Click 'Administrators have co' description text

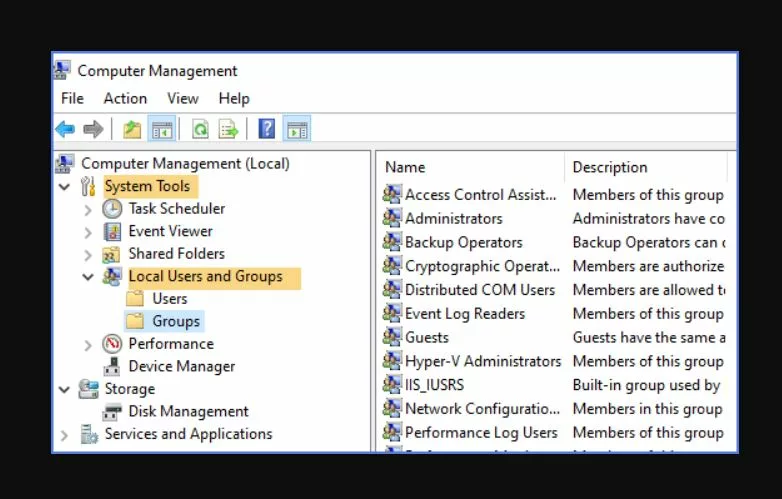[648, 218]
